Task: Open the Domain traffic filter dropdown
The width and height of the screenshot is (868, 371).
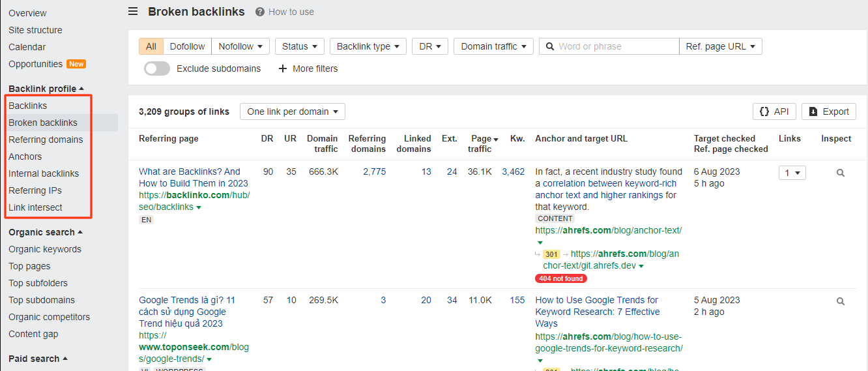Action: point(493,46)
